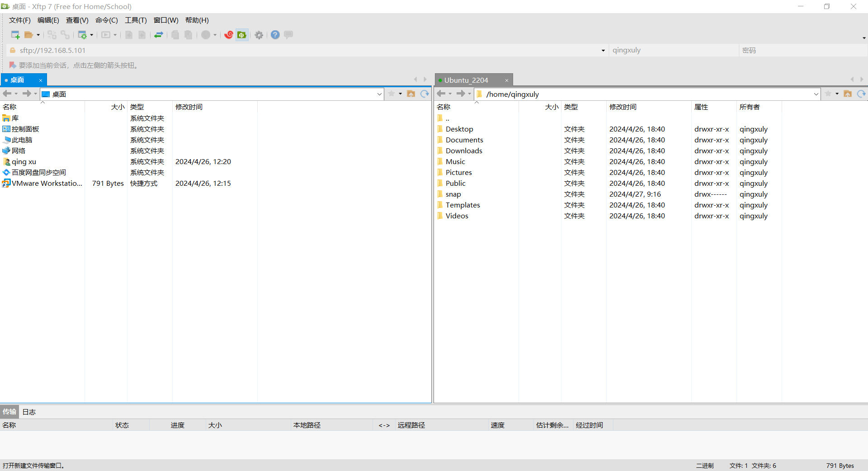This screenshot has width=868, height=471.
Task: Expand the local 桌面 path dropdown
Action: 379,94
